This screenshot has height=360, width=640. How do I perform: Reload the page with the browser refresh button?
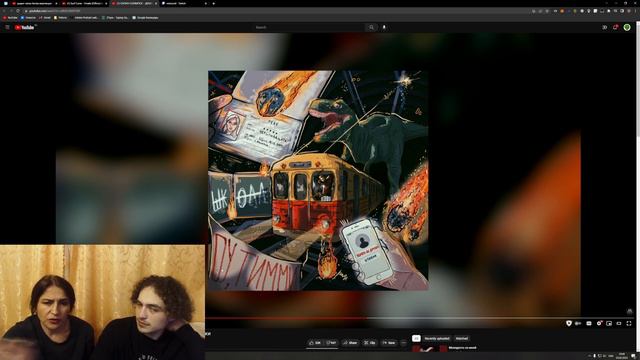[x=18, y=11]
